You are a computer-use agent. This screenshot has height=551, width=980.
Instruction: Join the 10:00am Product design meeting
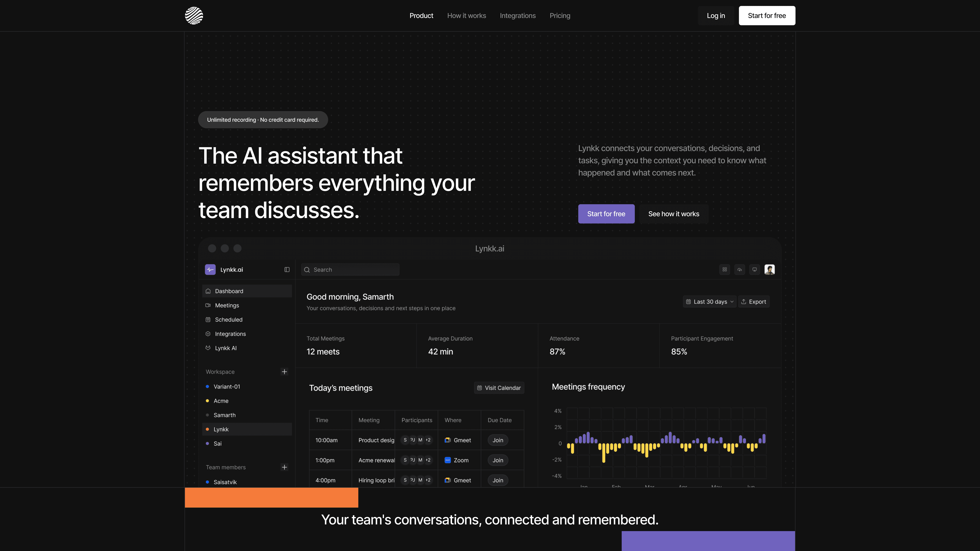point(498,440)
